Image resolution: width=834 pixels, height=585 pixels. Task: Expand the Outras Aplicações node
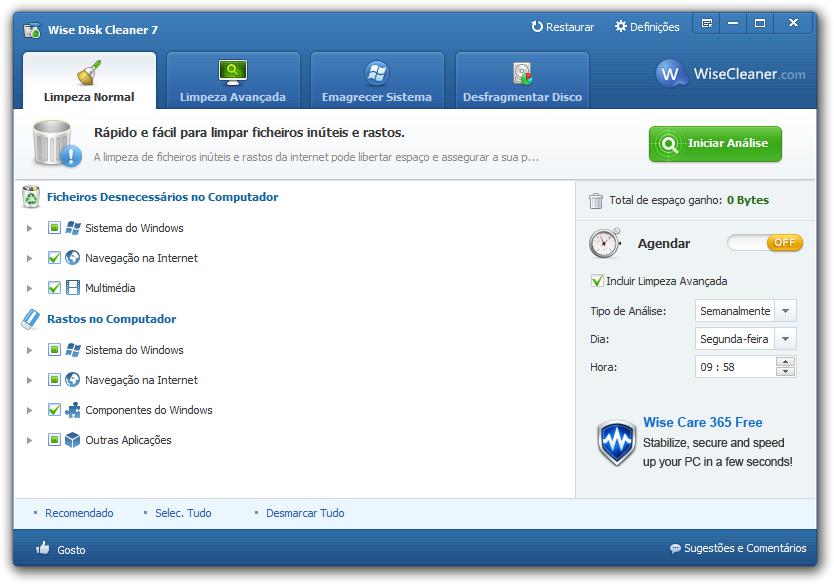tap(30, 440)
